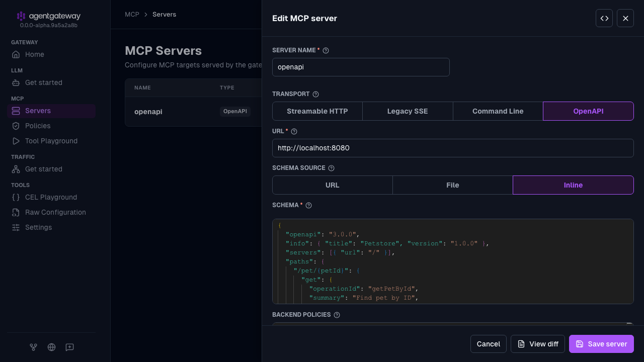The height and width of the screenshot is (362, 644).
Task: Click the agentgateway logo icon
Action: click(21, 16)
